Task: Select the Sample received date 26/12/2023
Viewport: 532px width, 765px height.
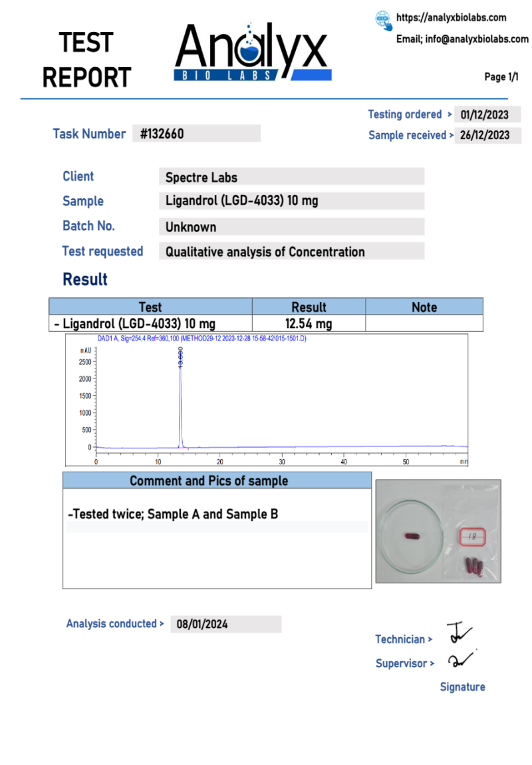Action: [487, 135]
